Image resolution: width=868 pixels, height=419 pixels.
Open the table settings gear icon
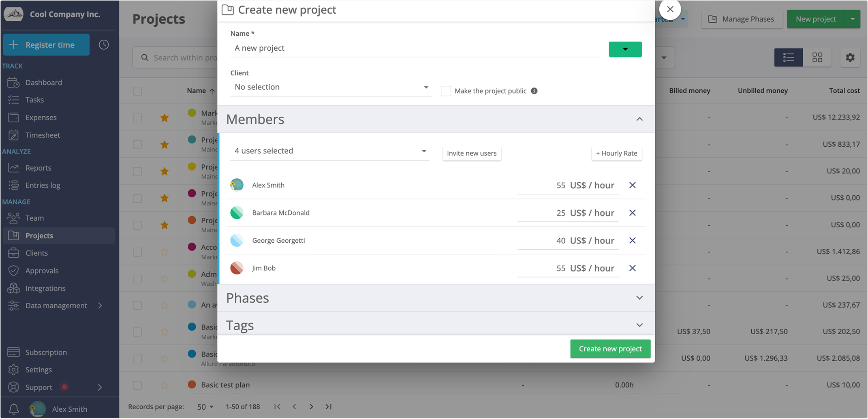click(850, 58)
